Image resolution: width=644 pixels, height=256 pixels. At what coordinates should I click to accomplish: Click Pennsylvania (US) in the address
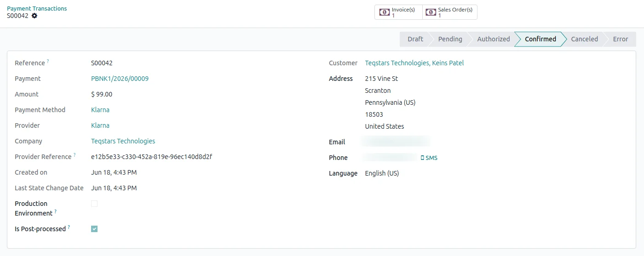click(x=390, y=102)
